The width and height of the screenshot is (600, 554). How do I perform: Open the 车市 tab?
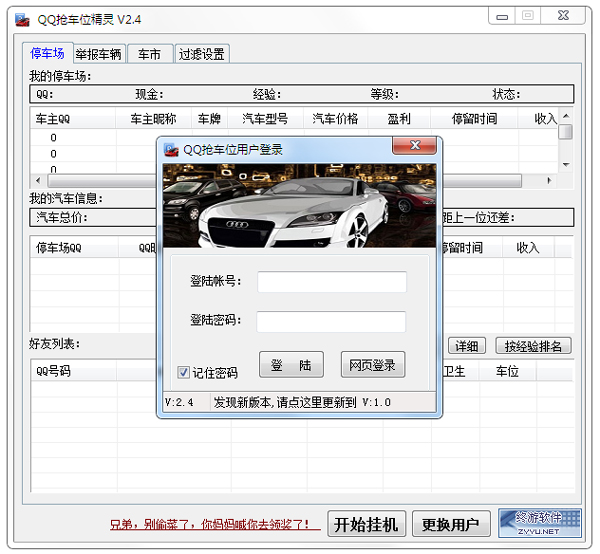[149, 54]
